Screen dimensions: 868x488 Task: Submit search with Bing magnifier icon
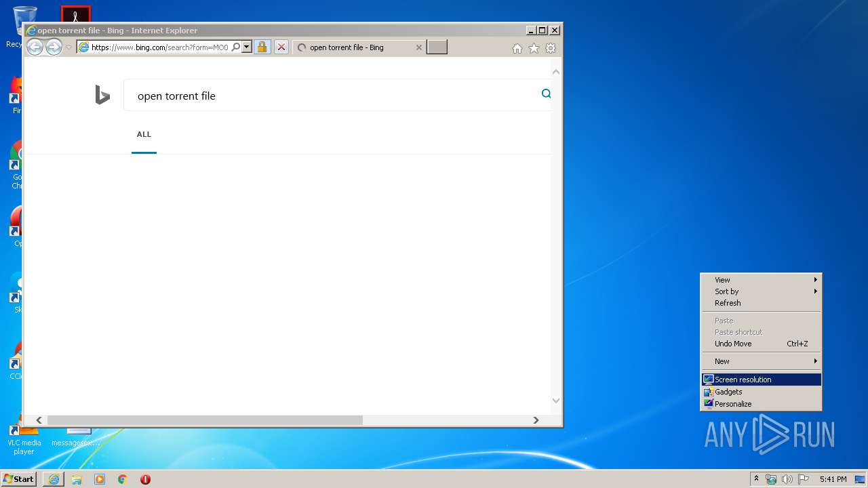click(x=546, y=94)
